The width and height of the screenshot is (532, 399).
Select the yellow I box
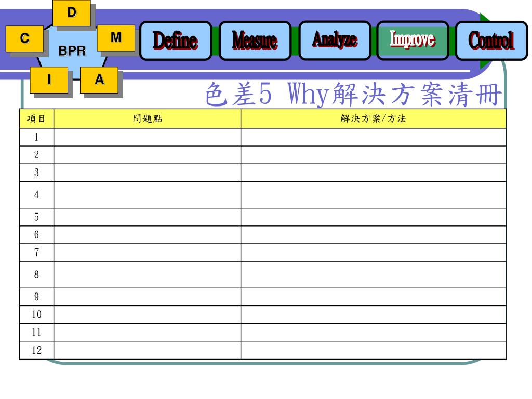(49, 79)
